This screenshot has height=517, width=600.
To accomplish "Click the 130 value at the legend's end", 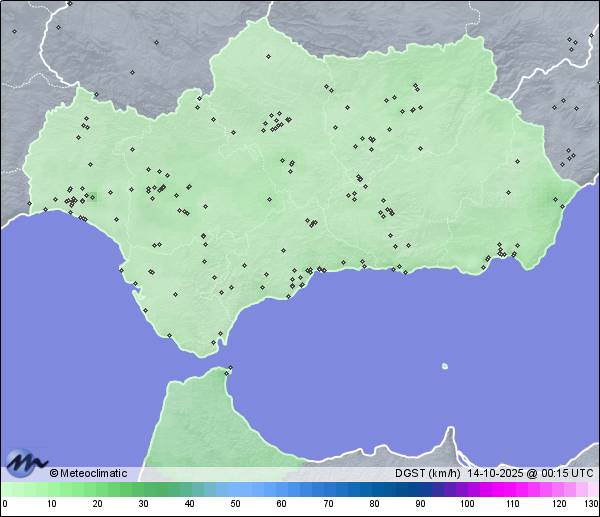I will coord(591,503).
